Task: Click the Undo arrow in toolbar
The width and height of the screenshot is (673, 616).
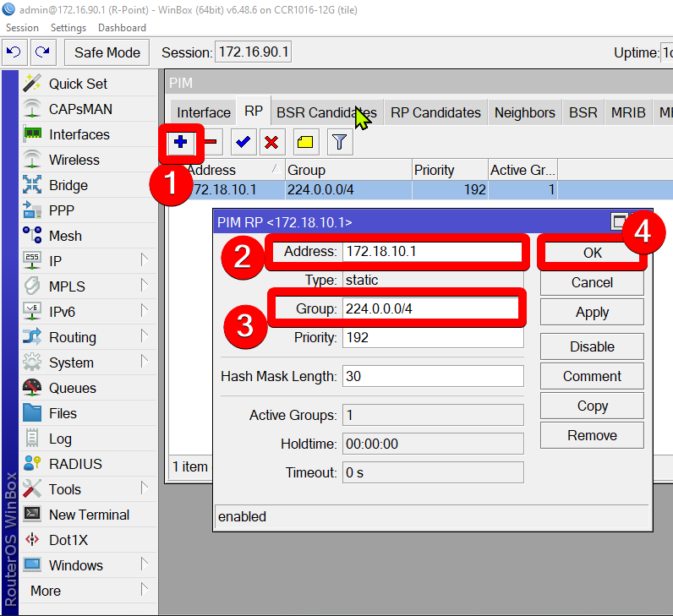Action: [x=14, y=52]
